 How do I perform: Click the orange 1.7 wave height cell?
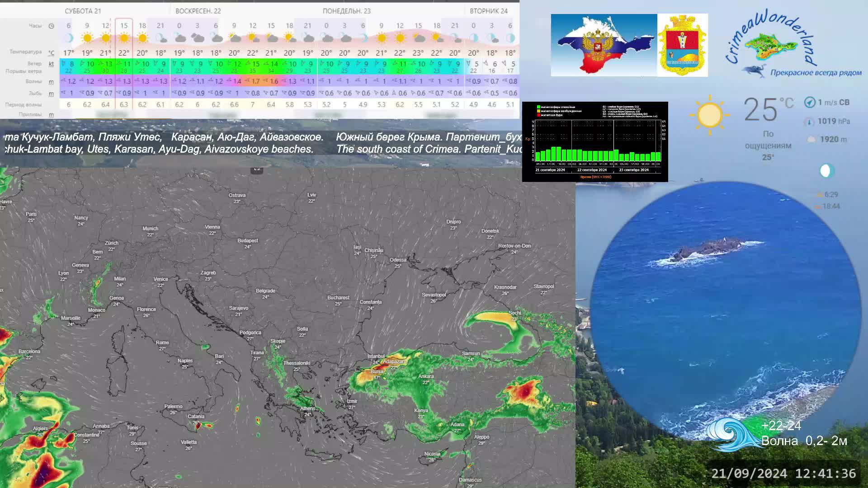click(253, 81)
